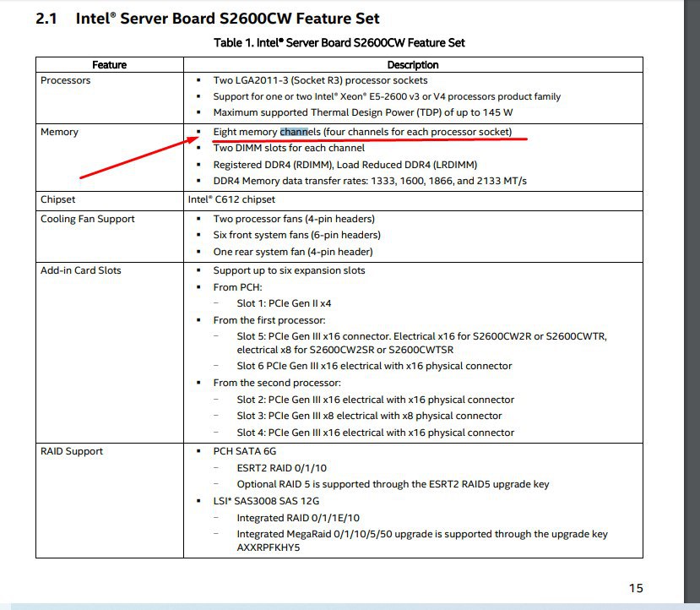The width and height of the screenshot is (700, 610).
Task: Click the 'RAID Support' row label
Action: [72, 451]
